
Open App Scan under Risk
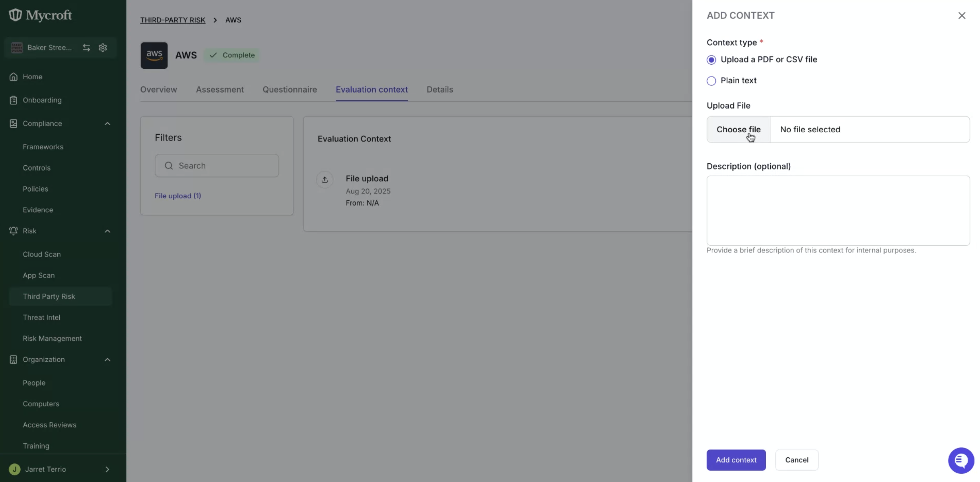point(39,275)
